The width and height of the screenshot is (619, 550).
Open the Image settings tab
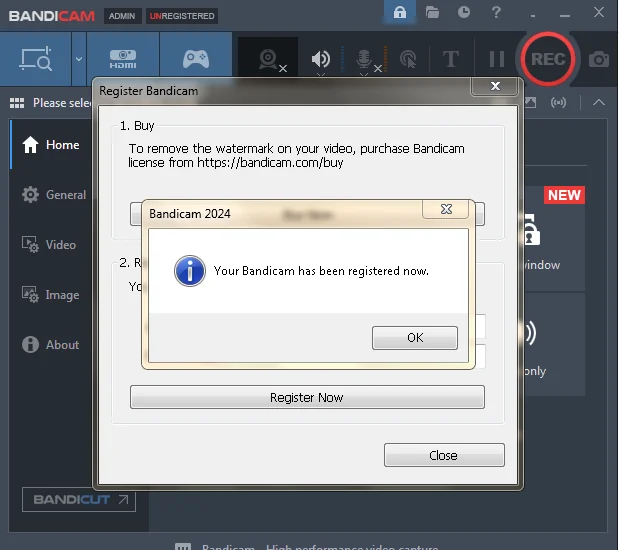click(x=51, y=295)
